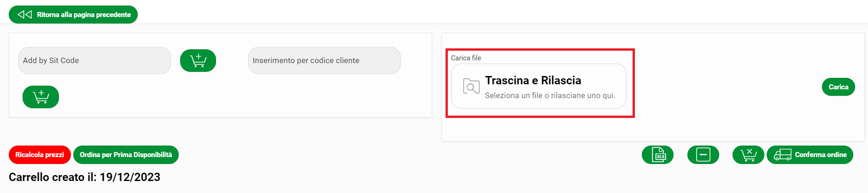This screenshot has height=193, width=868.
Task: Click the red Ricalcola prezzi button
Action: click(x=40, y=155)
